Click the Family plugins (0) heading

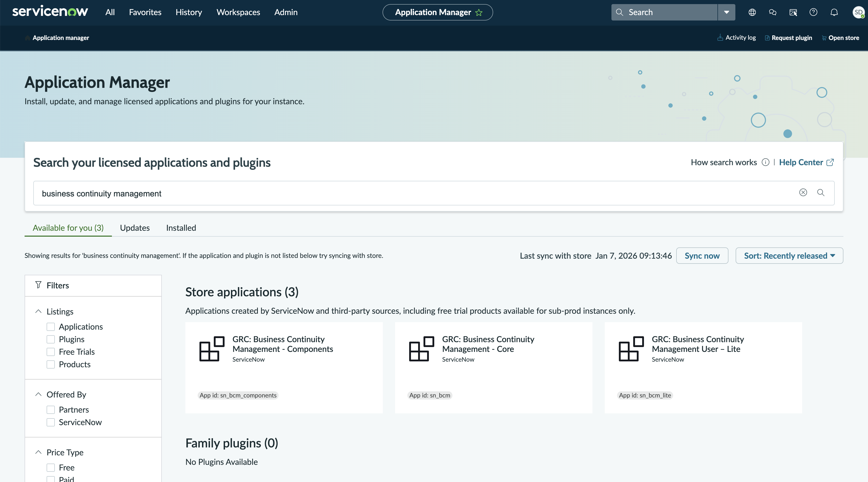(232, 443)
